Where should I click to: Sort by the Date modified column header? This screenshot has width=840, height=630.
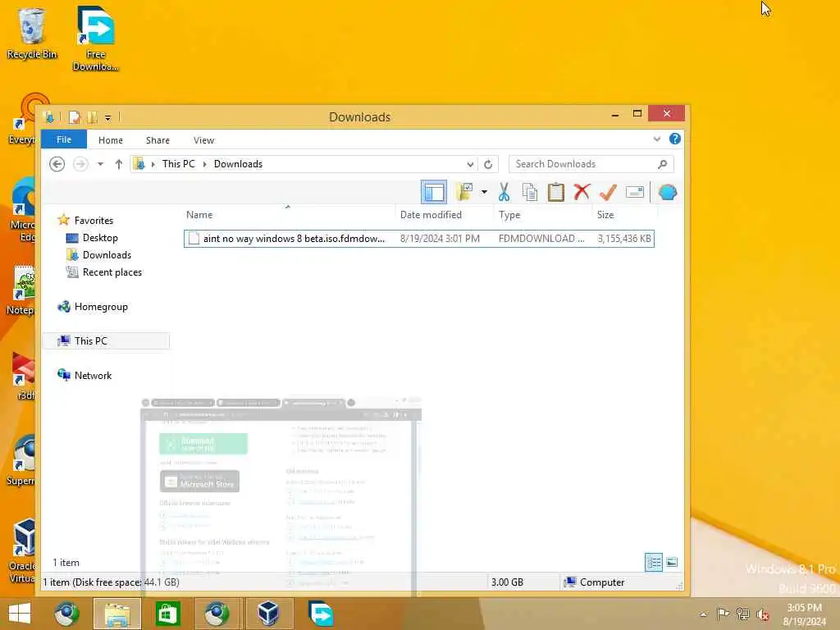point(431,215)
